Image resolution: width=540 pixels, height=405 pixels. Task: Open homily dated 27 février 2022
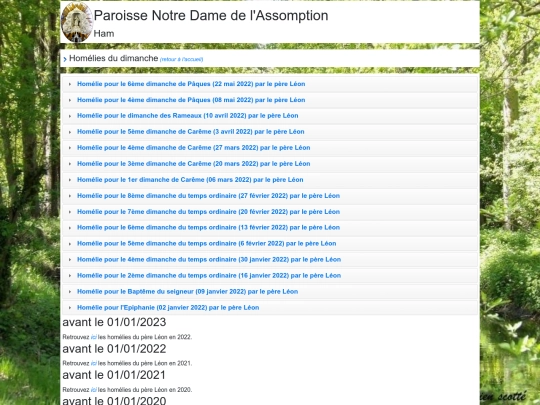pyautogui.click(x=208, y=196)
